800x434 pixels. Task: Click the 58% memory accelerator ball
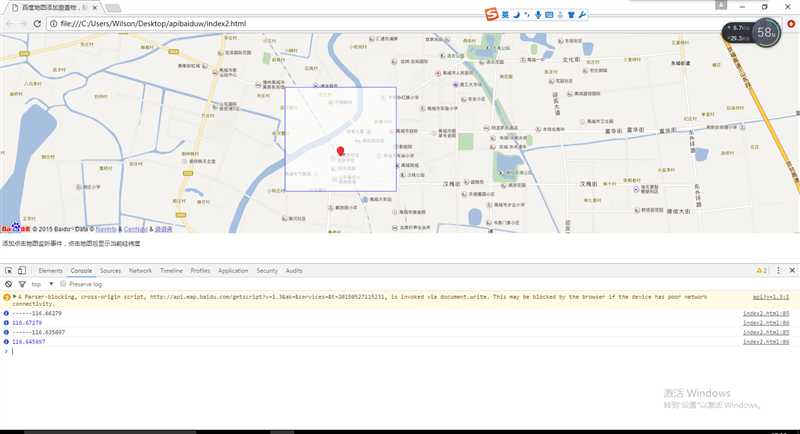[x=765, y=33]
